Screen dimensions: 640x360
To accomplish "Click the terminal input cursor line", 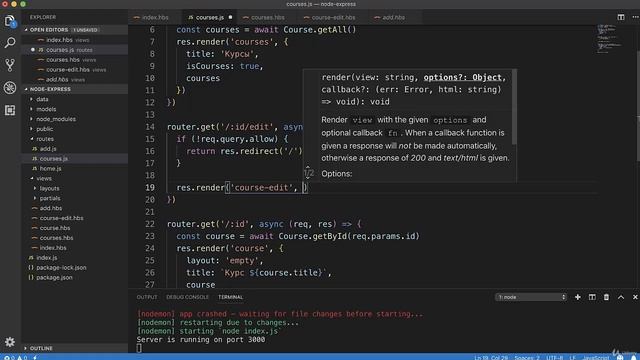I will point(139,348).
